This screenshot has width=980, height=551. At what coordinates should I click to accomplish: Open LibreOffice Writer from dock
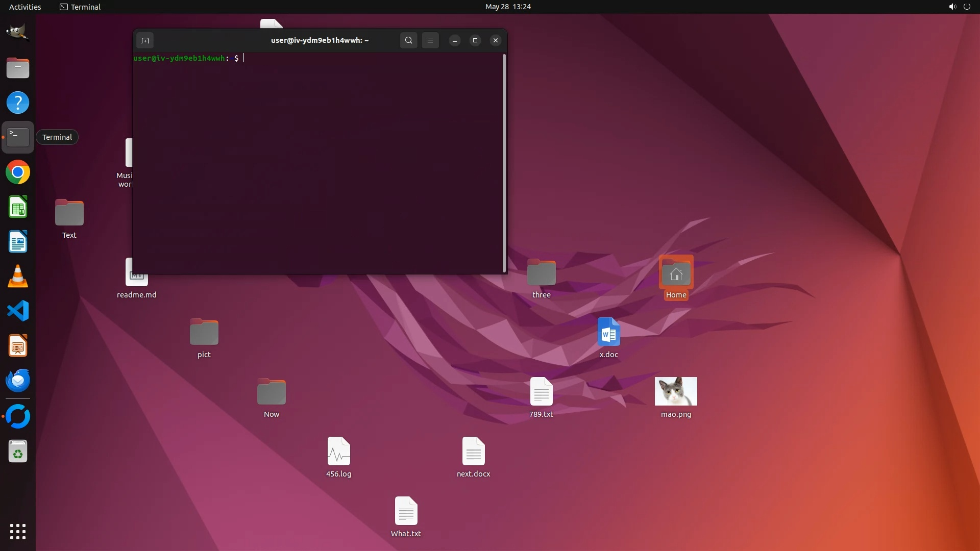click(18, 242)
